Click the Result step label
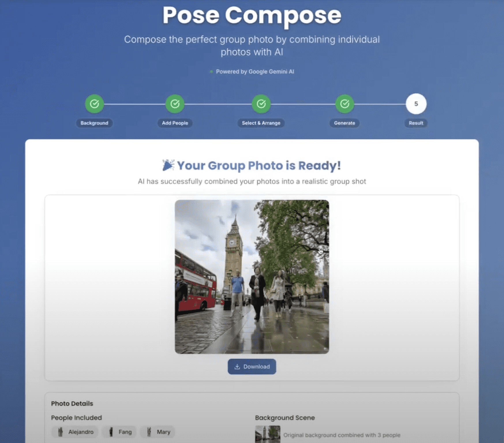This screenshot has width=504, height=443. tap(416, 123)
